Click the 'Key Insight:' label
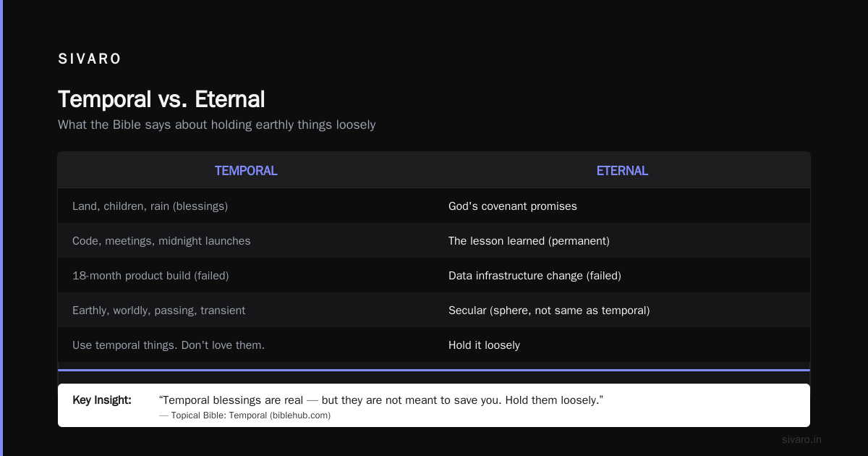 102,400
